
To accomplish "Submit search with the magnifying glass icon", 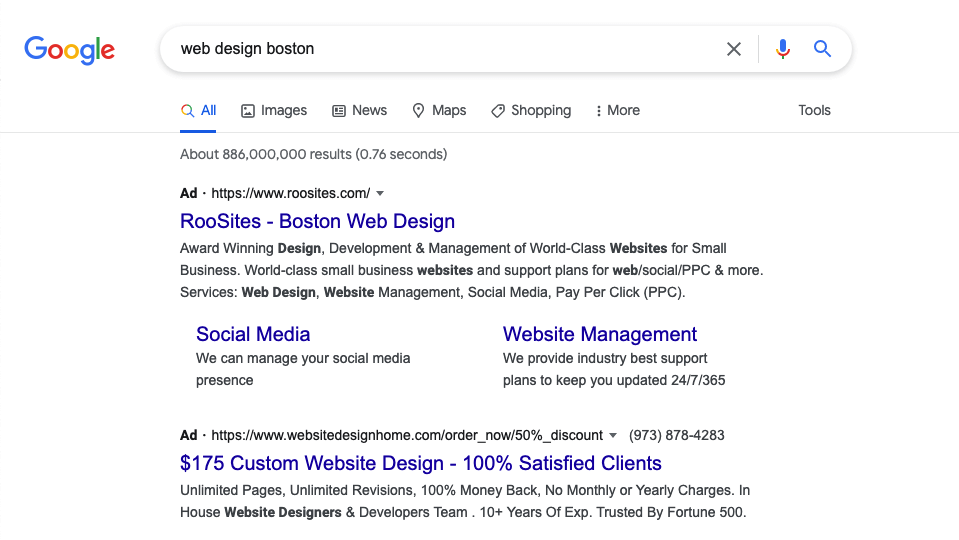I will pyautogui.click(x=822, y=49).
